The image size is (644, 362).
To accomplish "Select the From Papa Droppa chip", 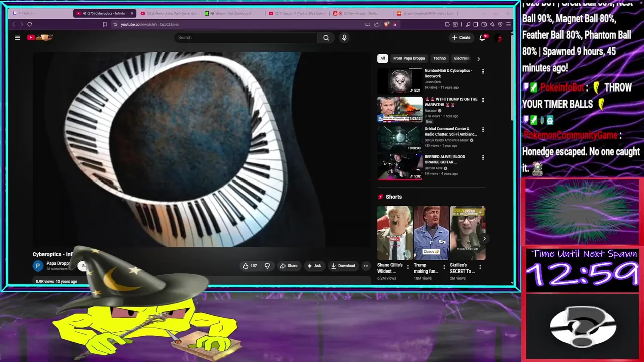I will coord(409,58).
